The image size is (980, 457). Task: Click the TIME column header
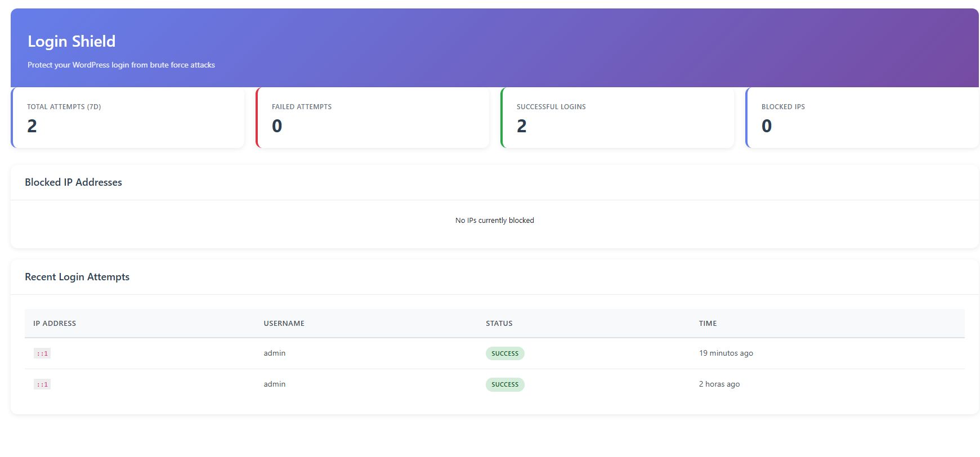[x=708, y=323]
